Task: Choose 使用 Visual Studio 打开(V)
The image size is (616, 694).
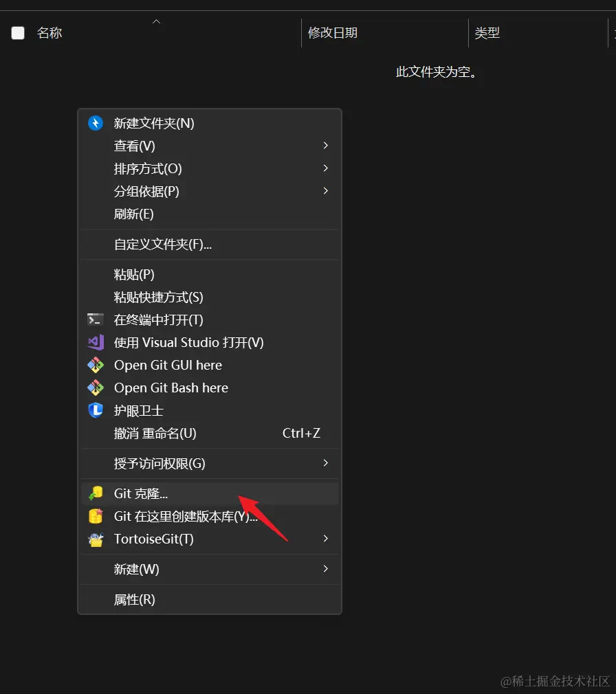Action: point(210,342)
